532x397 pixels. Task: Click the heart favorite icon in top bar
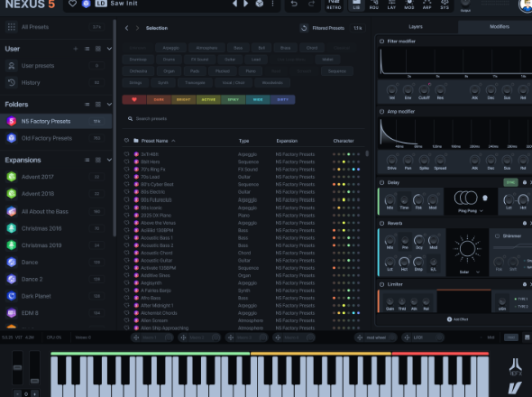click(73, 4)
